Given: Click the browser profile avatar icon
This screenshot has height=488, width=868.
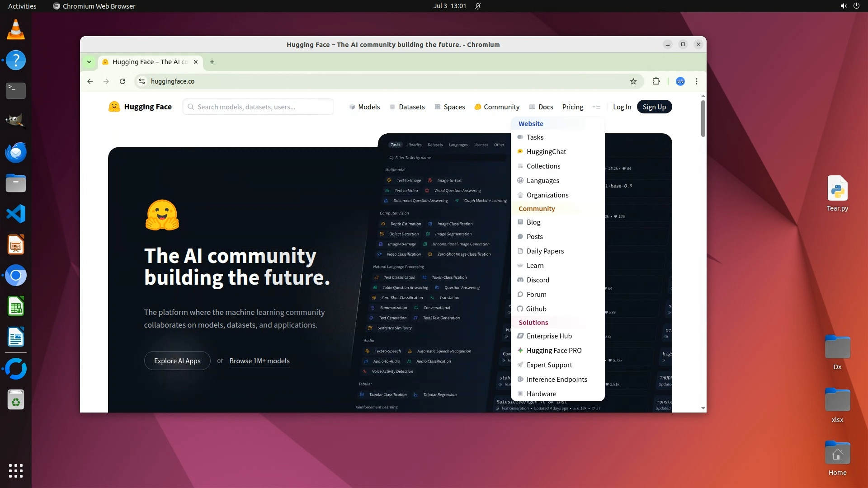Looking at the screenshot, I should pyautogui.click(x=680, y=81).
